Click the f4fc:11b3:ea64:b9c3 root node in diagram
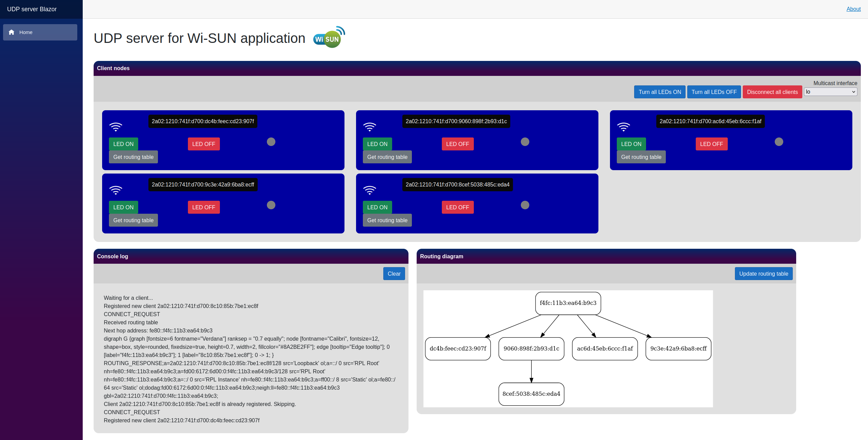868x440 pixels. [x=568, y=303]
